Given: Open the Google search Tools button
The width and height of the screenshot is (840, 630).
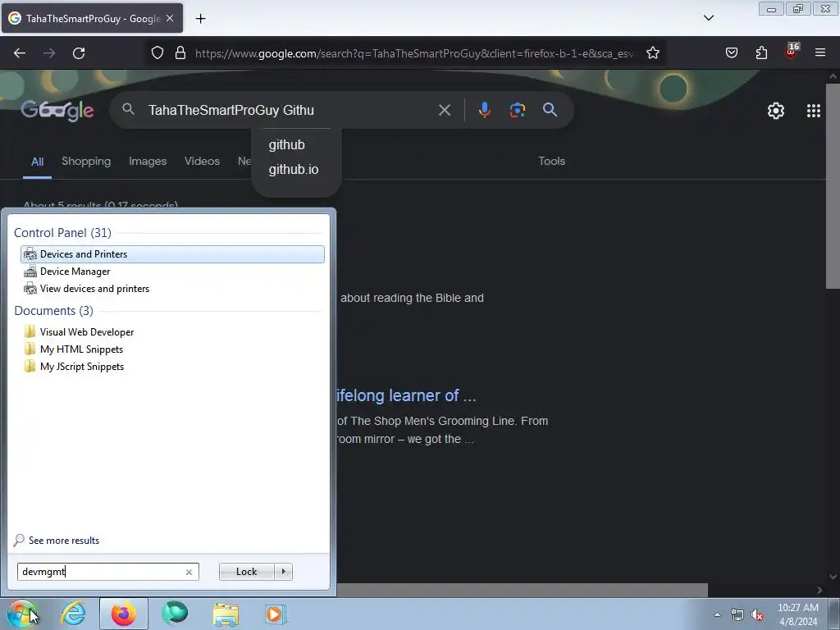Looking at the screenshot, I should [551, 162].
